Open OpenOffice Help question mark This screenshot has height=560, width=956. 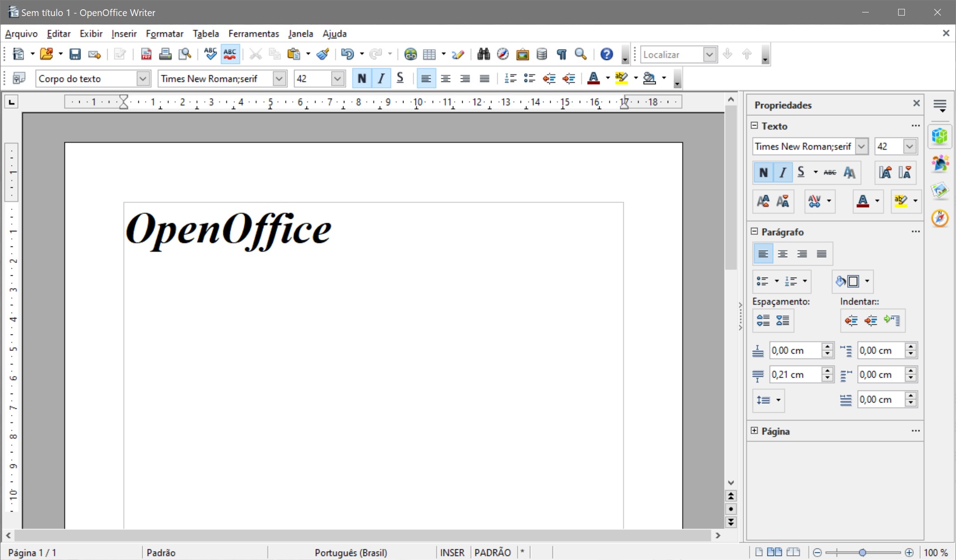tap(606, 54)
